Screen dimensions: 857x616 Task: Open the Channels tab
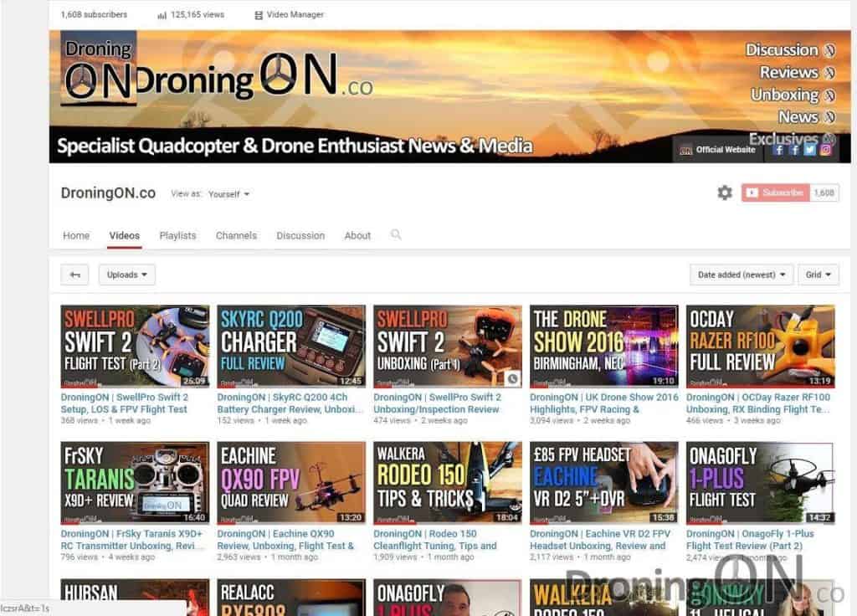click(236, 235)
